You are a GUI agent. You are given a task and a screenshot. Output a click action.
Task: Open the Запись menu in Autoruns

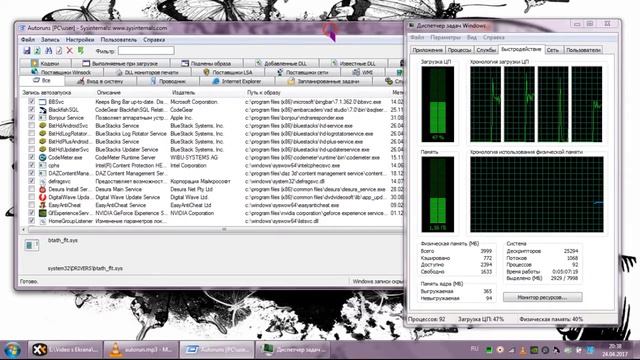coord(50,40)
